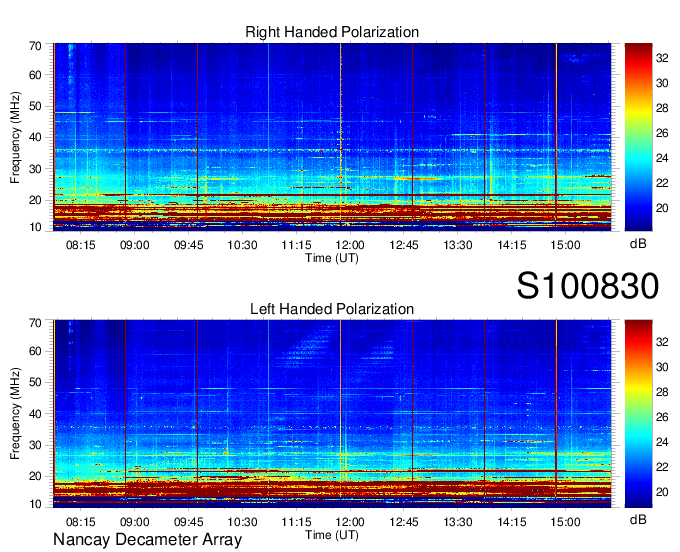Click the '14:15' tick under Right Handed plot
This screenshot has height=552, width=680.
[x=512, y=245]
